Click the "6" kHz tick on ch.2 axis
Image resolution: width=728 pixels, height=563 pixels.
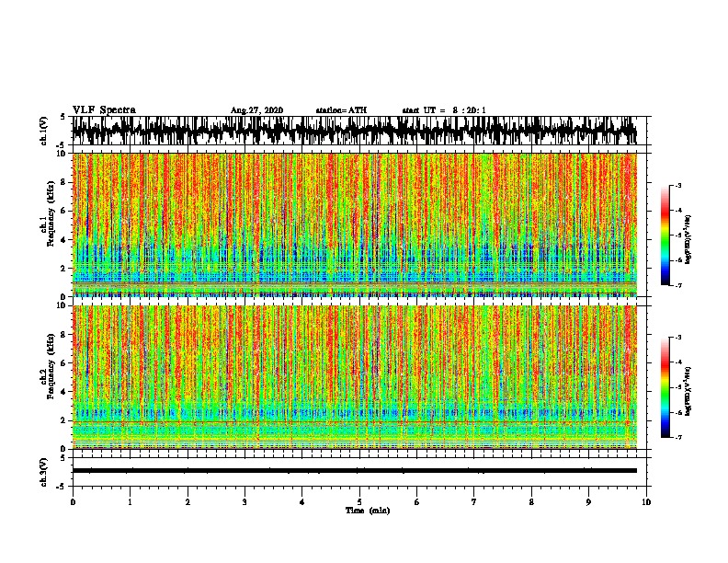click(64, 362)
